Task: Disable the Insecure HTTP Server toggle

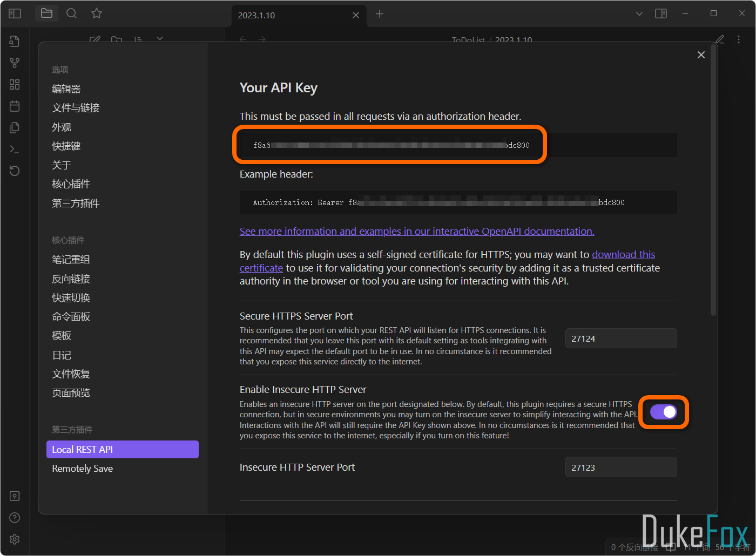Action: [x=663, y=412]
